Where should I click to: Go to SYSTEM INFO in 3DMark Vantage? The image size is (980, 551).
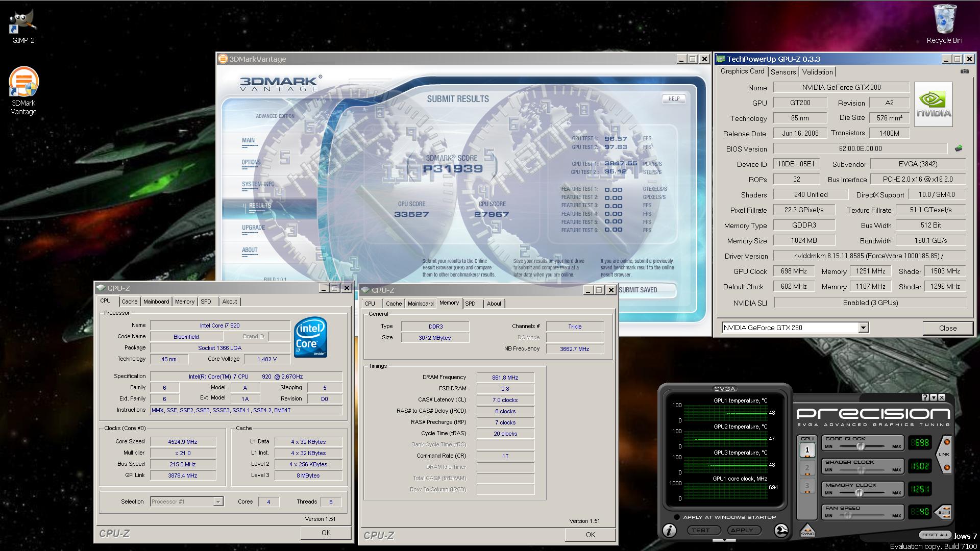click(258, 184)
